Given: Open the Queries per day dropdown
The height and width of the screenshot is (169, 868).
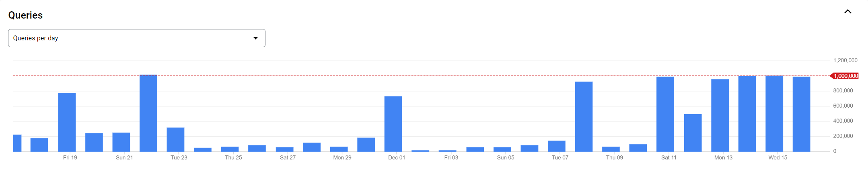Looking at the screenshot, I should pyautogui.click(x=137, y=38).
